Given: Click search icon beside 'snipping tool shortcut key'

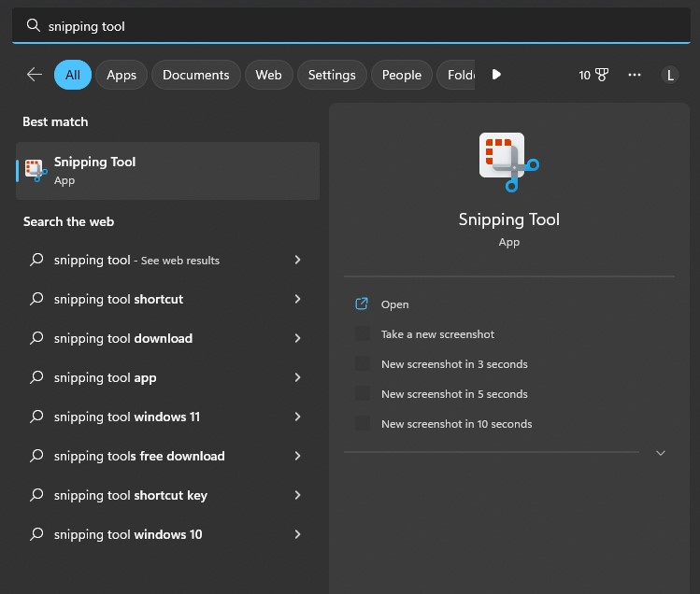Looking at the screenshot, I should pyautogui.click(x=36, y=495).
